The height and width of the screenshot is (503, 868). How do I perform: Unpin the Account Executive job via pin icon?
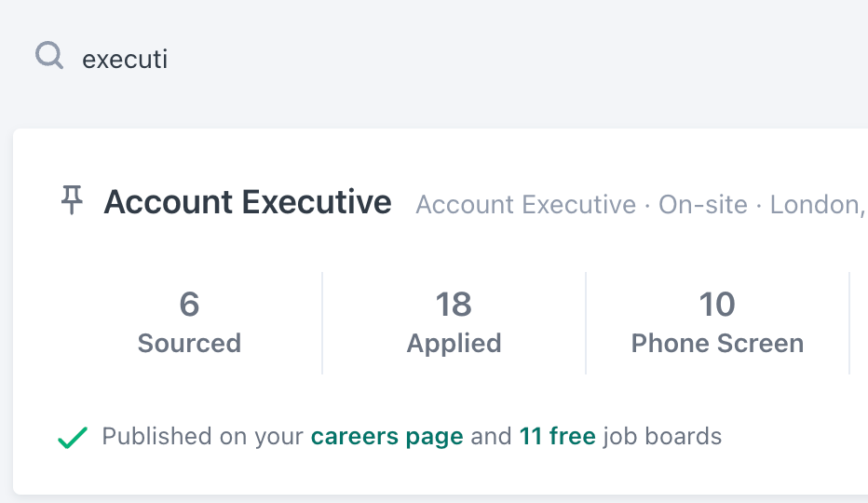coord(72,200)
